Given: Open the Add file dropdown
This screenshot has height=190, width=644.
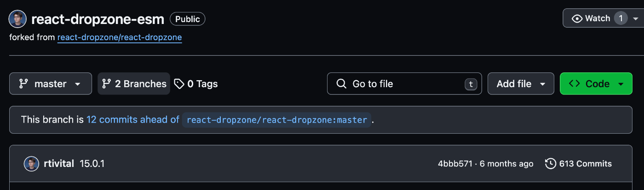Looking at the screenshot, I should (521, 84).
